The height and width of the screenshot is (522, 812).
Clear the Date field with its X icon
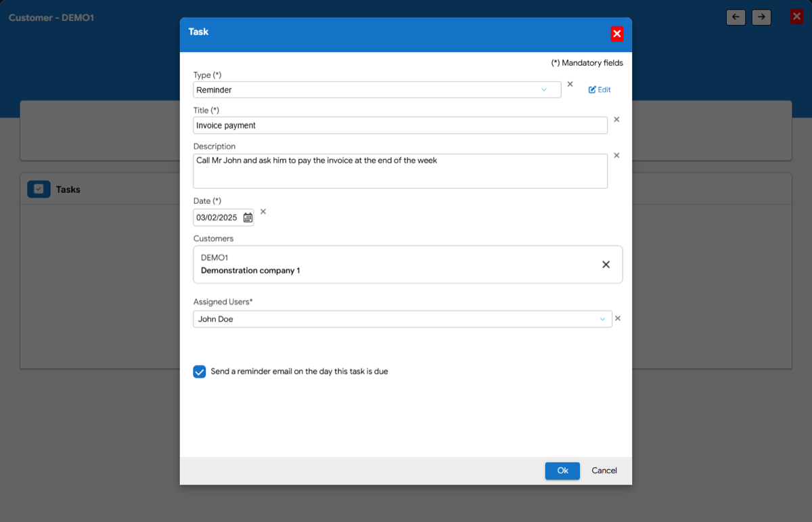[x=263, y=212]
